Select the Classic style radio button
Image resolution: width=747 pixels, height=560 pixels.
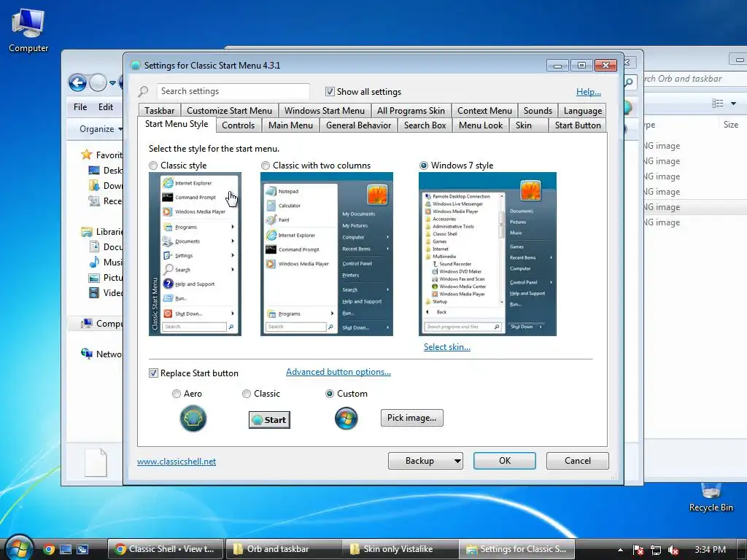click(x=153, y=166)
